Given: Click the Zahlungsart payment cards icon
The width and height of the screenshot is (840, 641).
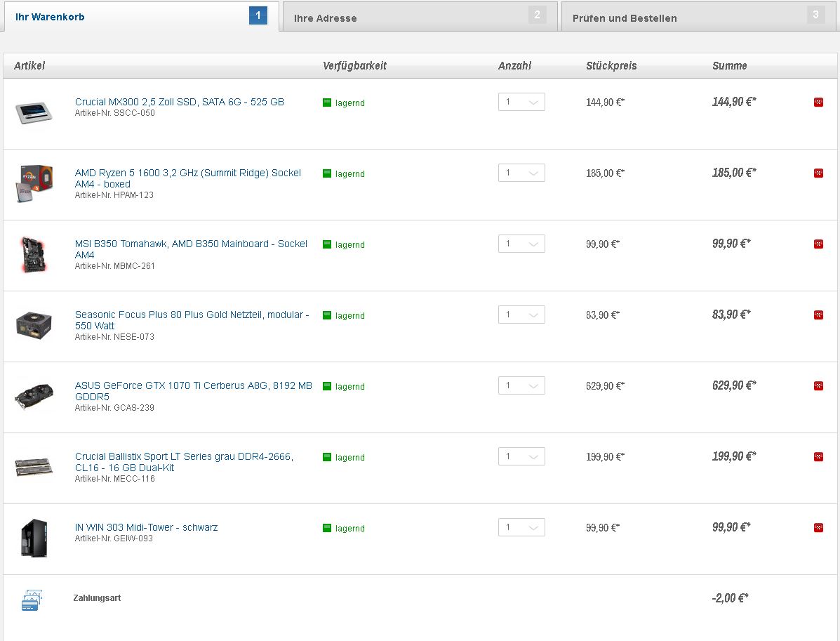Looking at the screenshot, I should 32,600.
